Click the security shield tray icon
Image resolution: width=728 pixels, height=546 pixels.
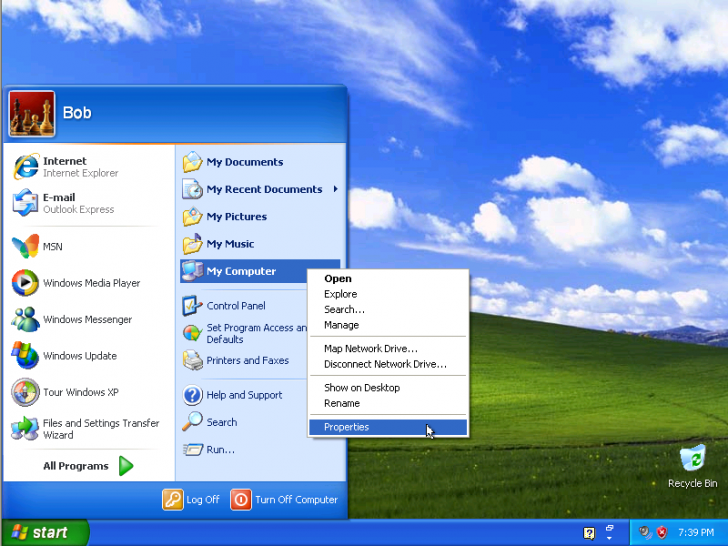click(662, 532)
